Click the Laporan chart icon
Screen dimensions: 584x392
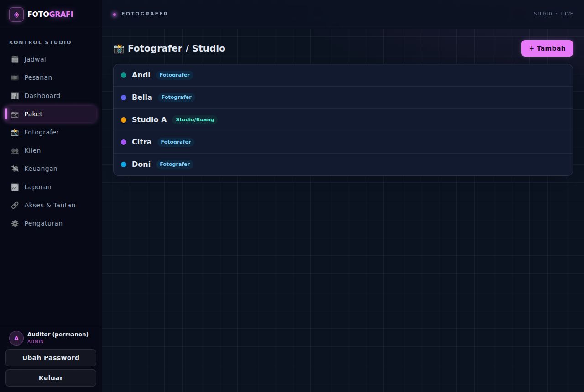(15, 187)
